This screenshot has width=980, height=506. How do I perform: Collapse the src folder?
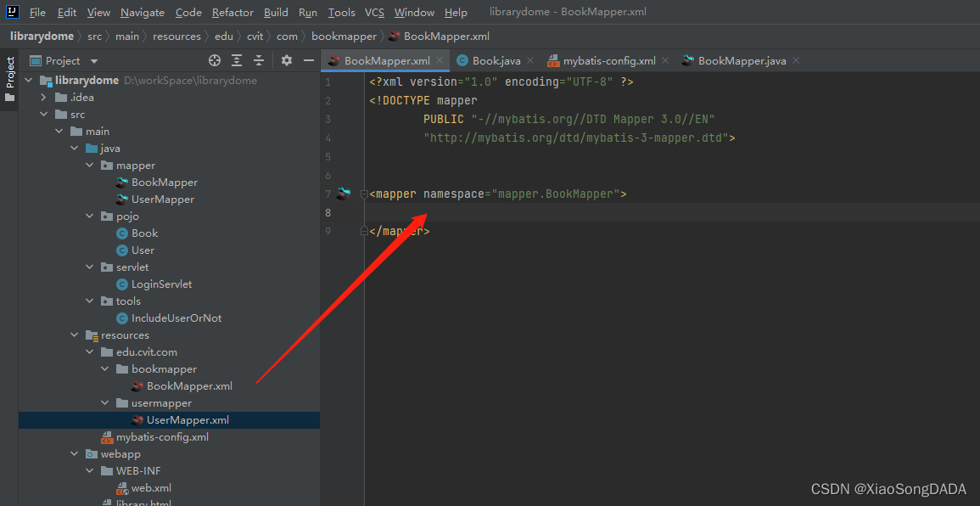(43, 115)
